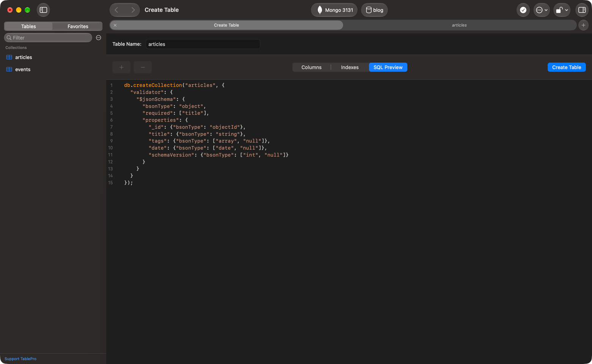Switch to the Columns view
592x364 pixels.
click(x=312, y=67)
